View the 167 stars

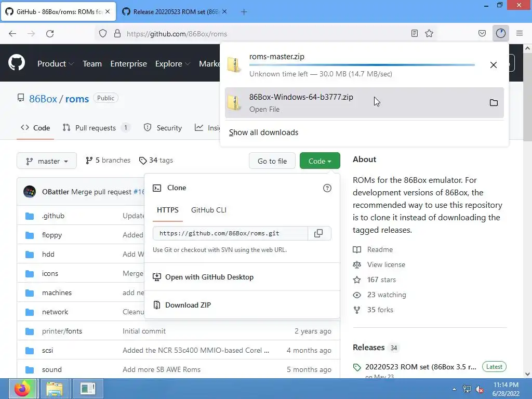pos(381,280)
